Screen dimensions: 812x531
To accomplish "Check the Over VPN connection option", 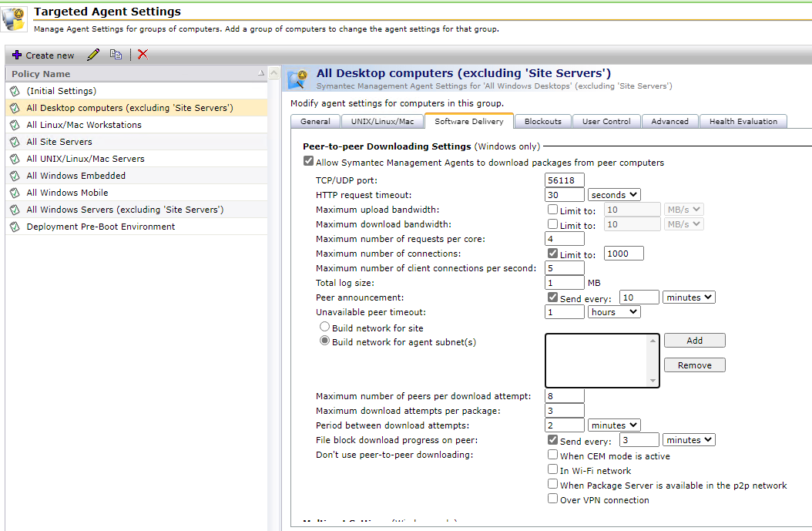I will coord(552,499).
